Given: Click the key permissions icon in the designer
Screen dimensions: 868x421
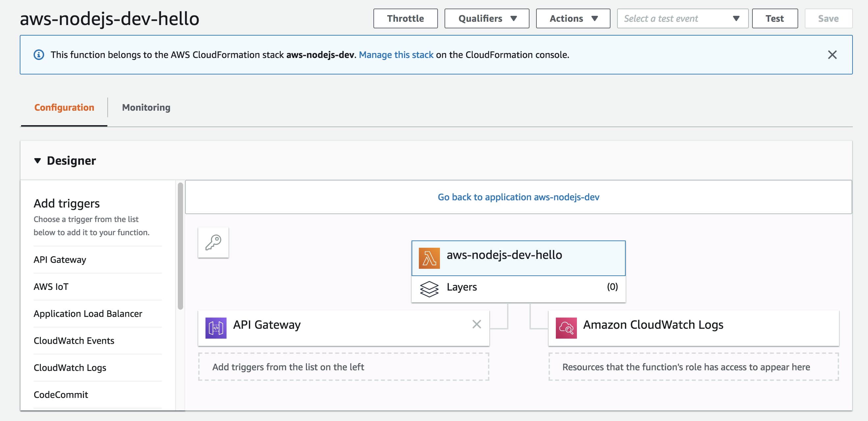Looking at the screenshot, I should [213, 242].
